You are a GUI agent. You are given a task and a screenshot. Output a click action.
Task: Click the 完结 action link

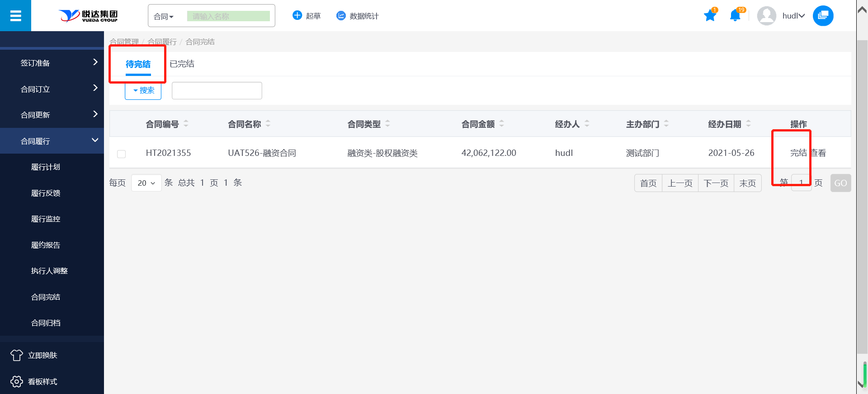pos(798,153)
